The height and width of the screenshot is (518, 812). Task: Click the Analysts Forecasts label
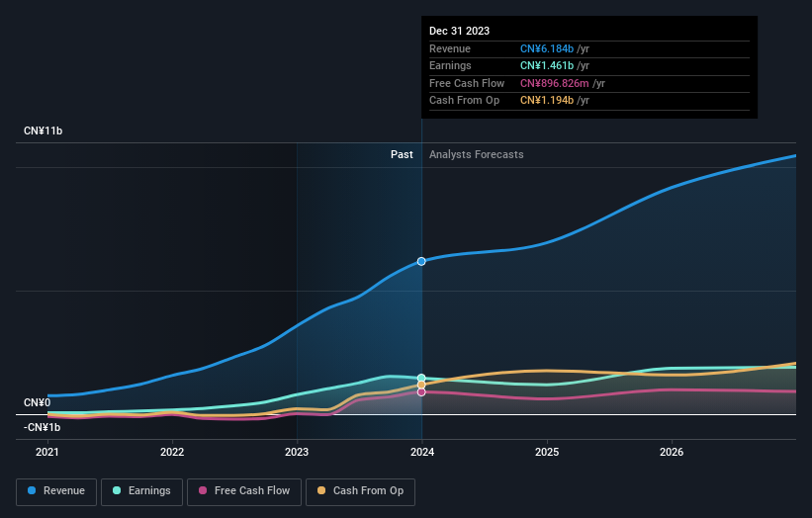coord(477,154)
